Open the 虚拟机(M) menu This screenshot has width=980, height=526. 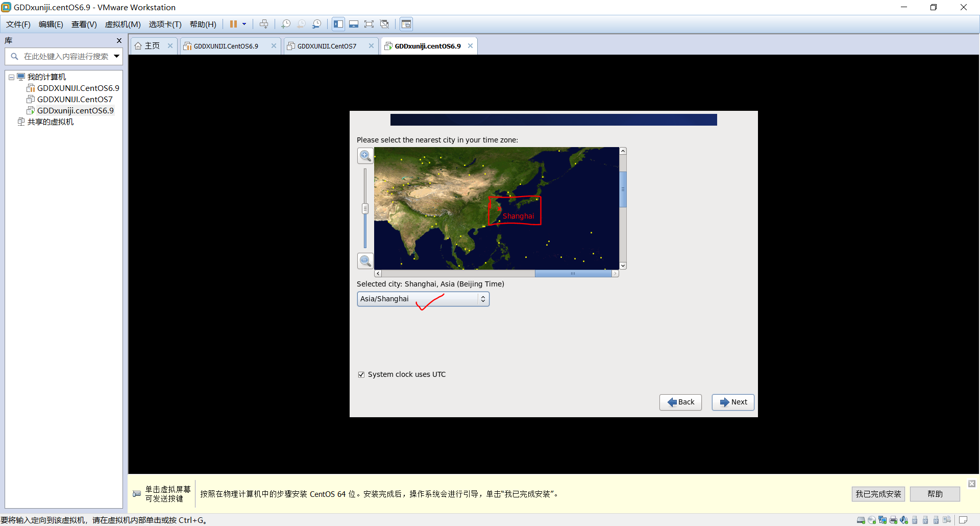123,24
